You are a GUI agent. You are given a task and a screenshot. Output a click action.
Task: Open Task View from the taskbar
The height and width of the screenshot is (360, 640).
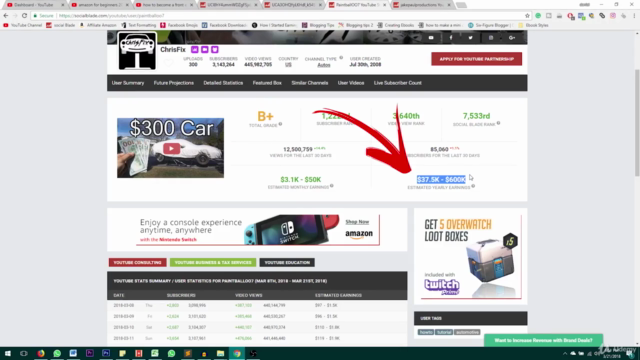[x=24, y=353]
